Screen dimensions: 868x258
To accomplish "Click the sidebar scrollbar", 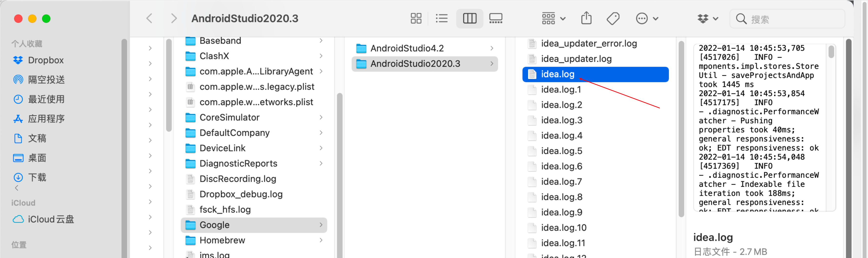I will [124, 148].
